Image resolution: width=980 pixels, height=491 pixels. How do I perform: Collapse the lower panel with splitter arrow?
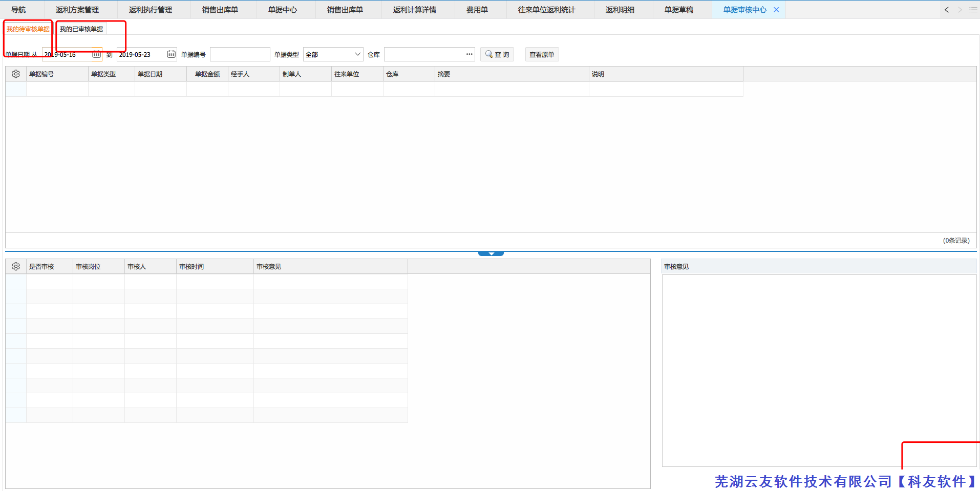[491, 253]
